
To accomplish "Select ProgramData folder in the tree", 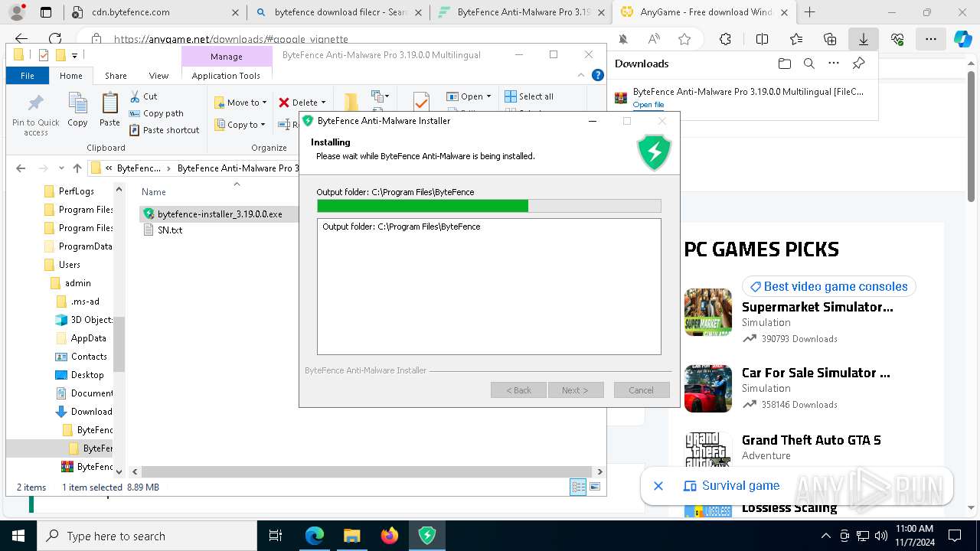I will (77, 246).
